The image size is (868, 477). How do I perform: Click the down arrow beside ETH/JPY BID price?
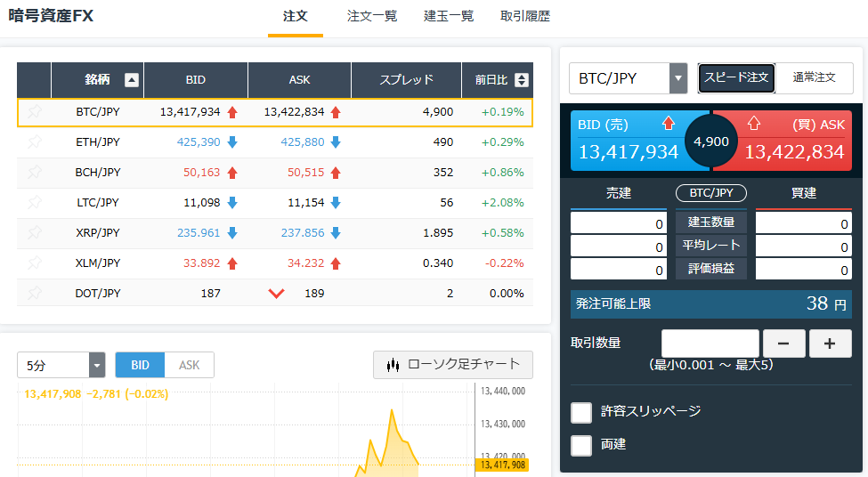click(232, 142)
